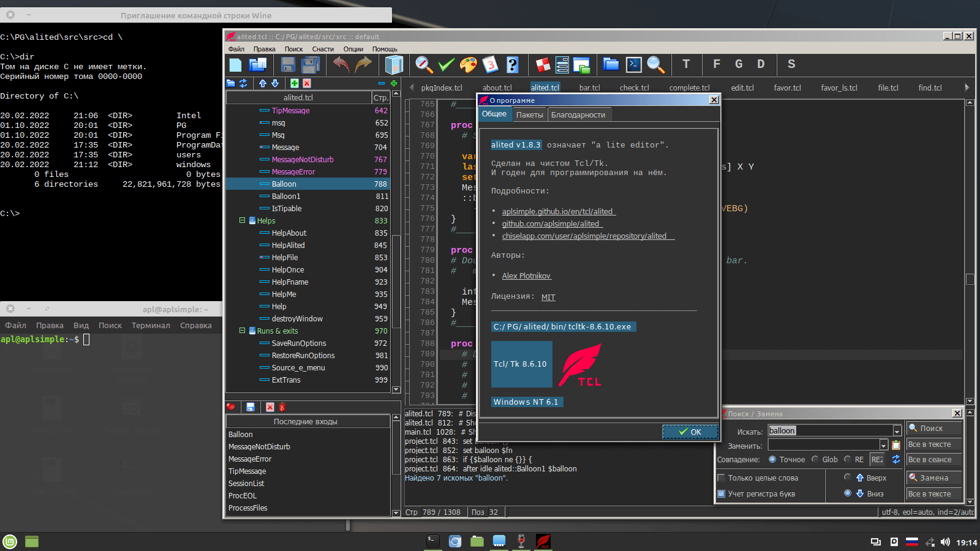Open the Опции menu in alited

coord(353,49)
